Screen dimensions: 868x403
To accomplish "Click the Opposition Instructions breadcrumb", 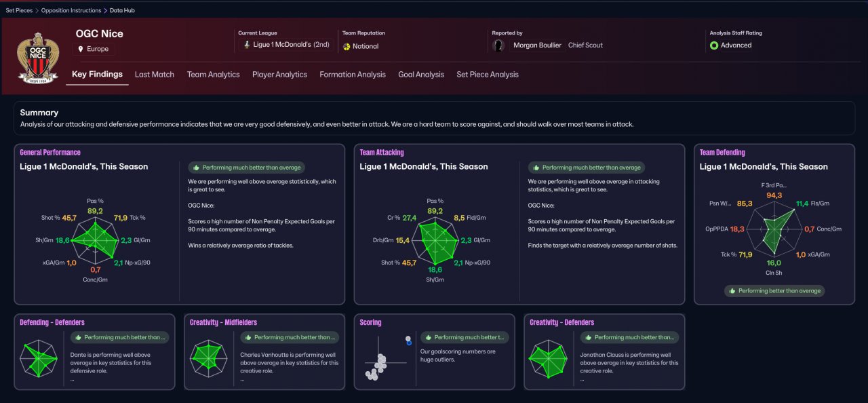I will 71,10.
